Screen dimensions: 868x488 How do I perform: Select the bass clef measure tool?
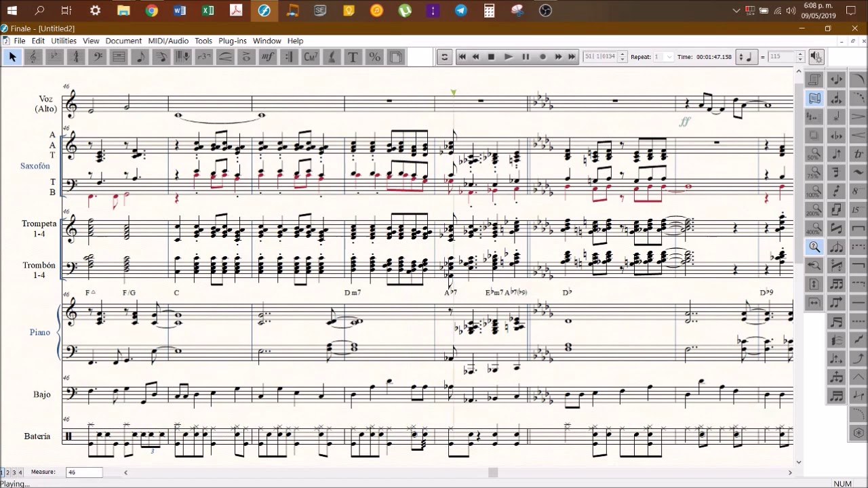[98, 57]
